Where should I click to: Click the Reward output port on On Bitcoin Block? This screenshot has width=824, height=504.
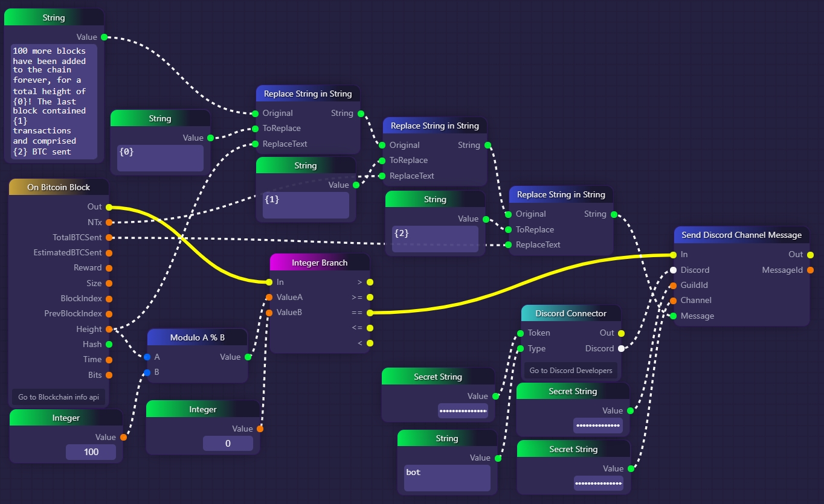[109, 268]
